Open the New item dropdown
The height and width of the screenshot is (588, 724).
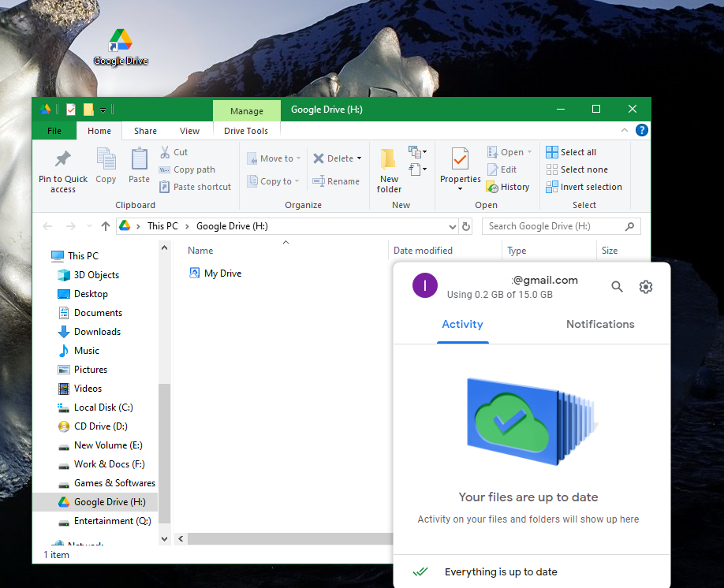[x=417, y=151]
